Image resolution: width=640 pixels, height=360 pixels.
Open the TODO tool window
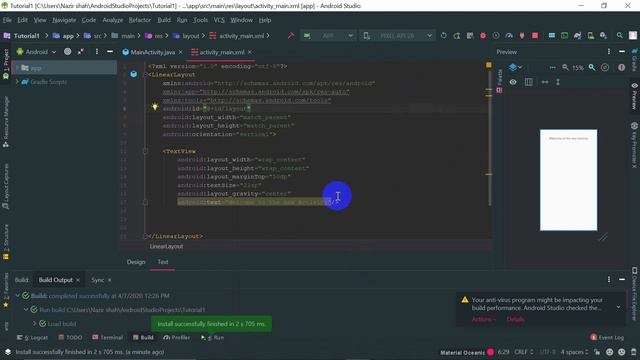(x=70, y=338)
